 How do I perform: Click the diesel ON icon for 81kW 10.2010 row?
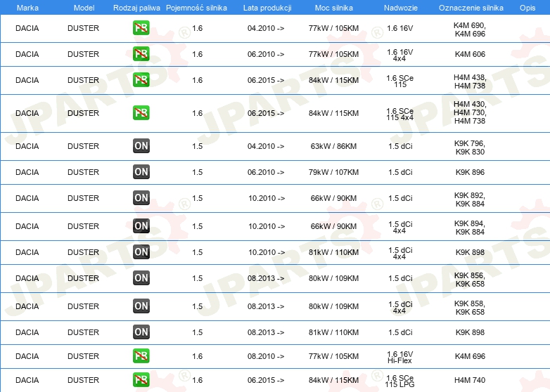point(141,252)
